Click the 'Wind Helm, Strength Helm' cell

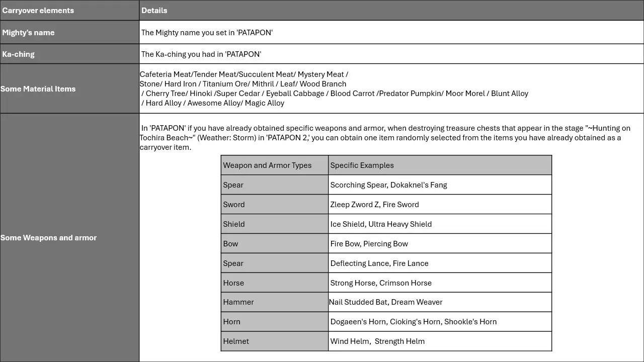377,341
